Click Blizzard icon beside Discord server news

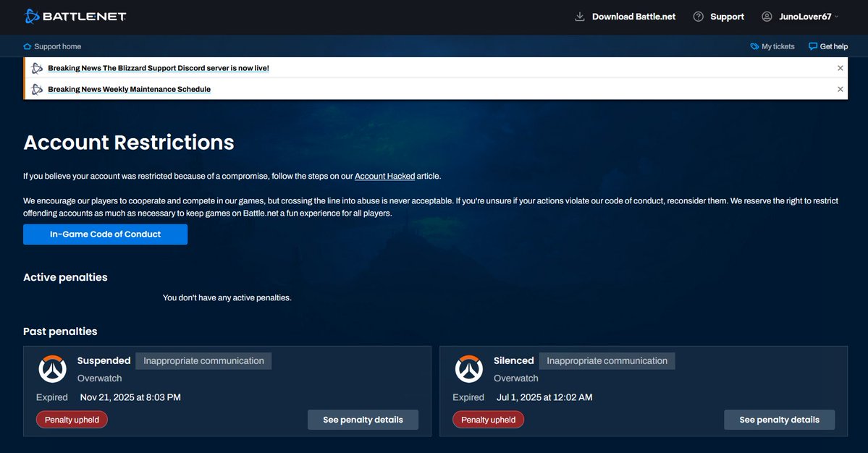[x=37, y=68]
